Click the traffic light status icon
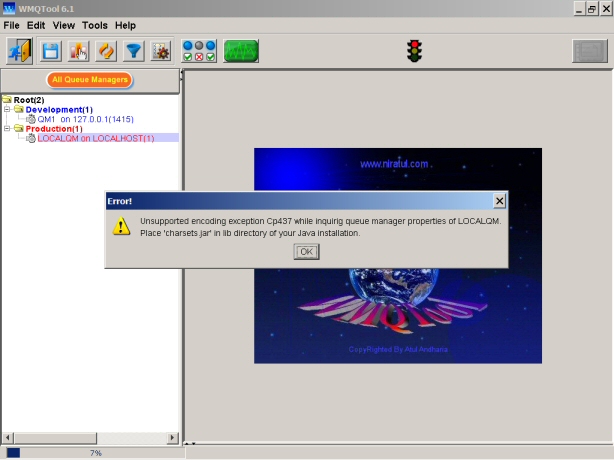 (414, 51)
